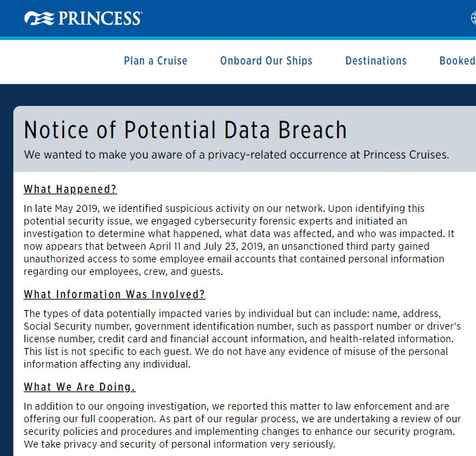Open the Destinations menu
The image size is (476, 456).
coord(376,60)
